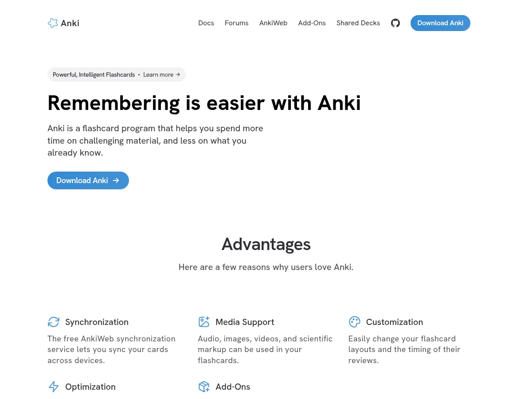
Task: Select the Synchronization refresh arrows icon
Action: click(54, 322)
